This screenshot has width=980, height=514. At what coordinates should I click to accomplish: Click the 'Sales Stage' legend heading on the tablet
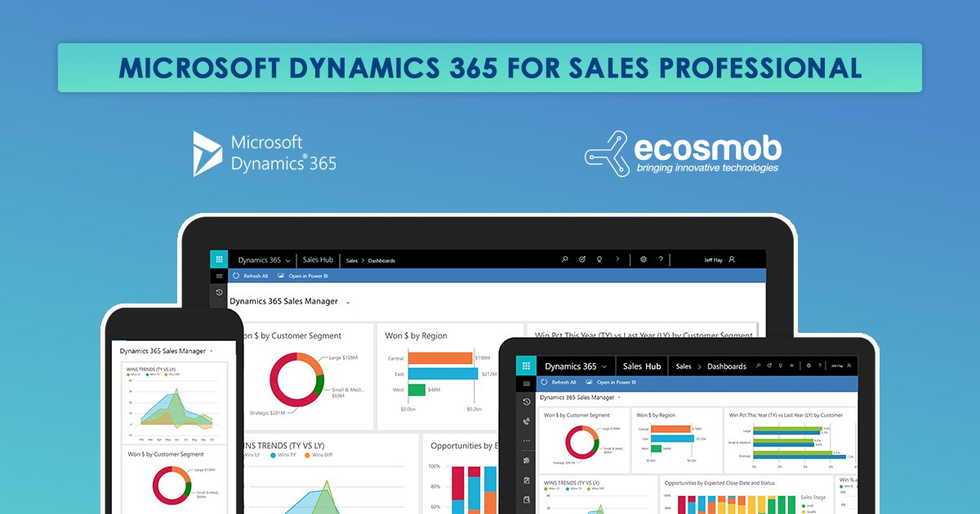(813, 497)
